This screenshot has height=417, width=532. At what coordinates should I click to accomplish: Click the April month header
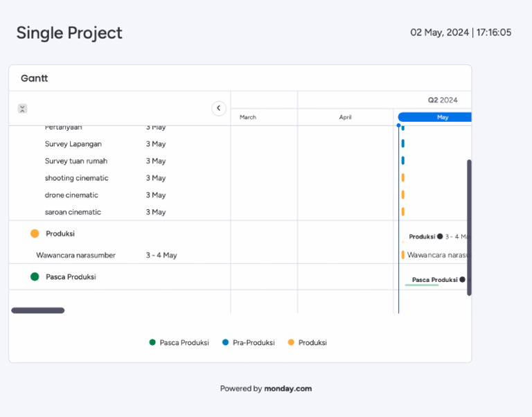pos(345,117)
